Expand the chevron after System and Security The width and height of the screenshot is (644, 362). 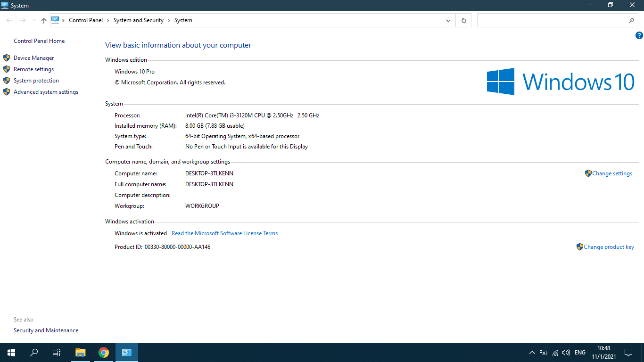pyautogui.click(x=169, y=20)
